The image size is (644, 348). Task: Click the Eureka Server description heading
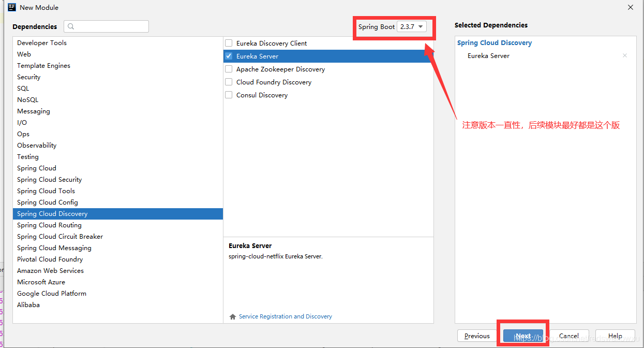(250, 246)
